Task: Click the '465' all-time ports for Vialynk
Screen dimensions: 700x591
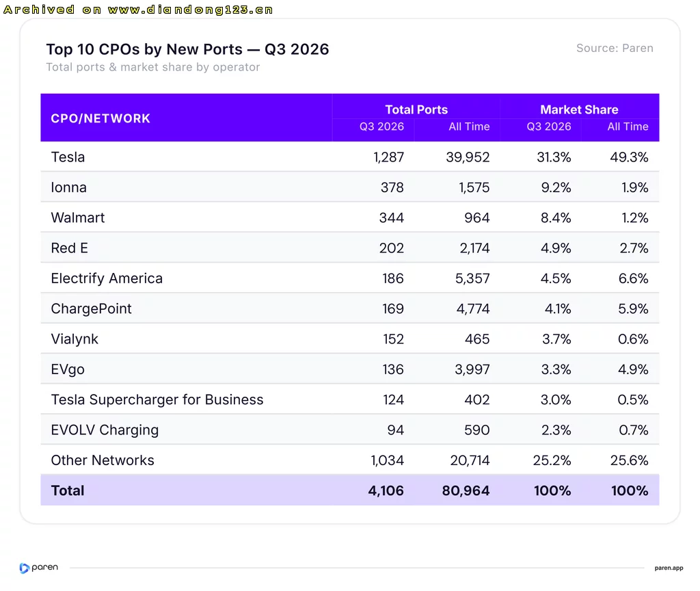Action: (x=477, y=339)
